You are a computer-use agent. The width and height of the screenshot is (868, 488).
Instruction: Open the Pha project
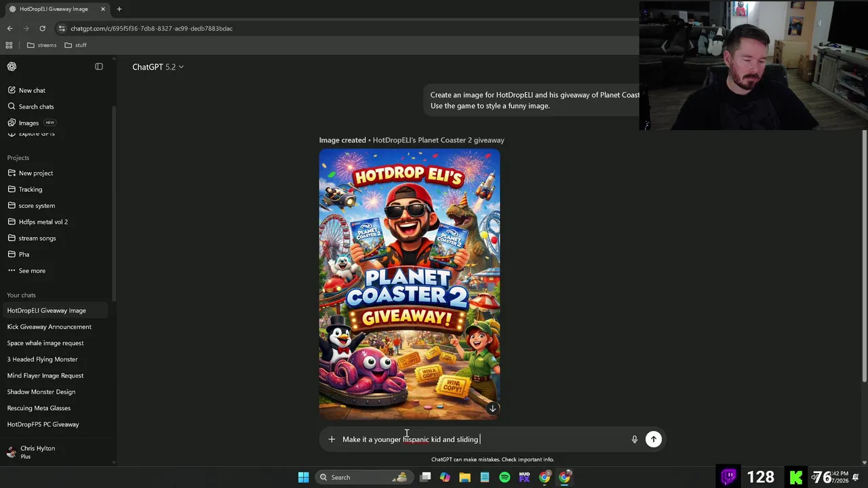coord(24,254)
